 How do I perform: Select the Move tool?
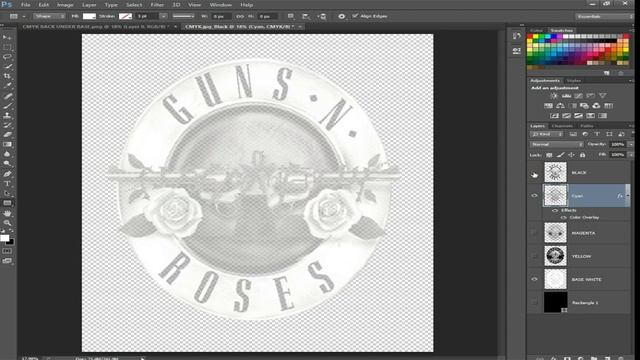coord(7,38)
